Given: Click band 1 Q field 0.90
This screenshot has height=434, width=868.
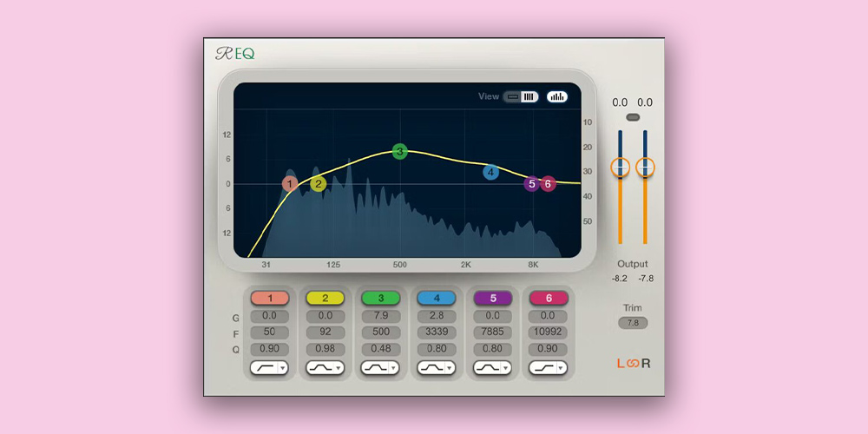Looking at the screenshot, I should 270,349.
